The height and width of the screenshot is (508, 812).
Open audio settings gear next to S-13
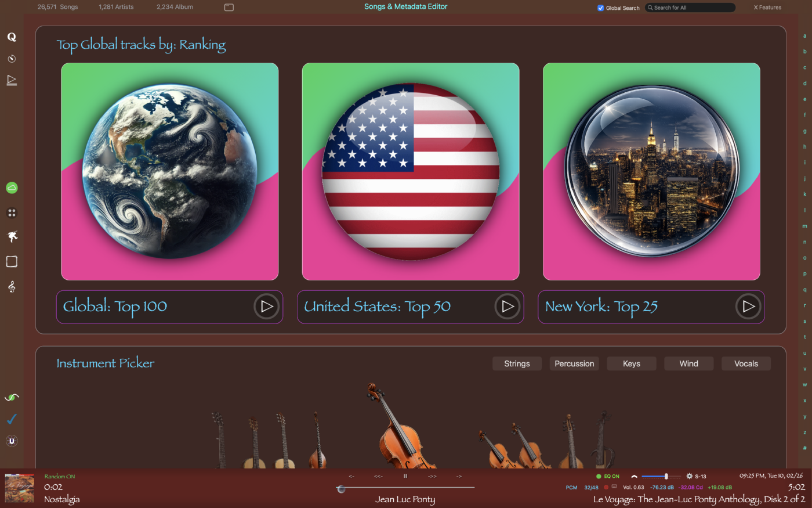pyautogui.click(x=690, y=476)
